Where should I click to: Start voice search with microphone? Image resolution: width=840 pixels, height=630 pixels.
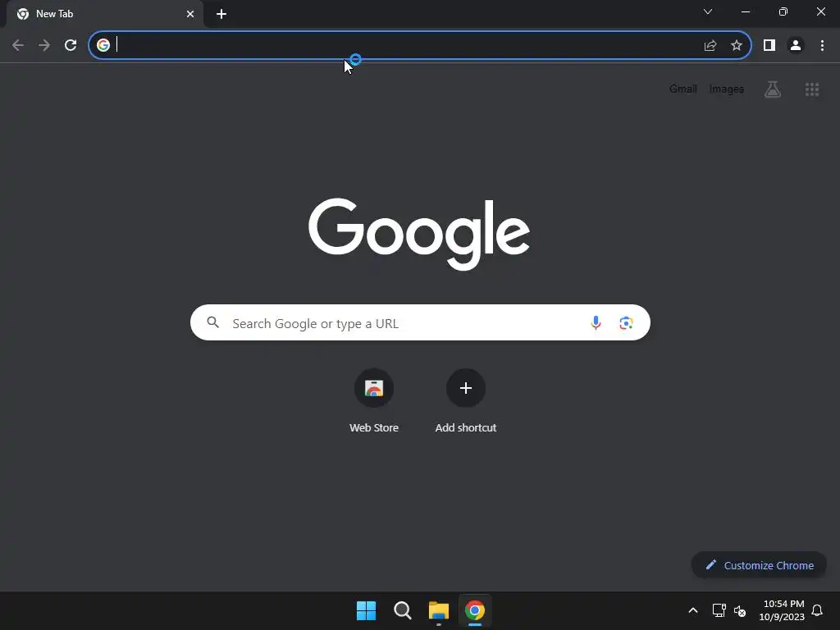(x=596, y=322)
